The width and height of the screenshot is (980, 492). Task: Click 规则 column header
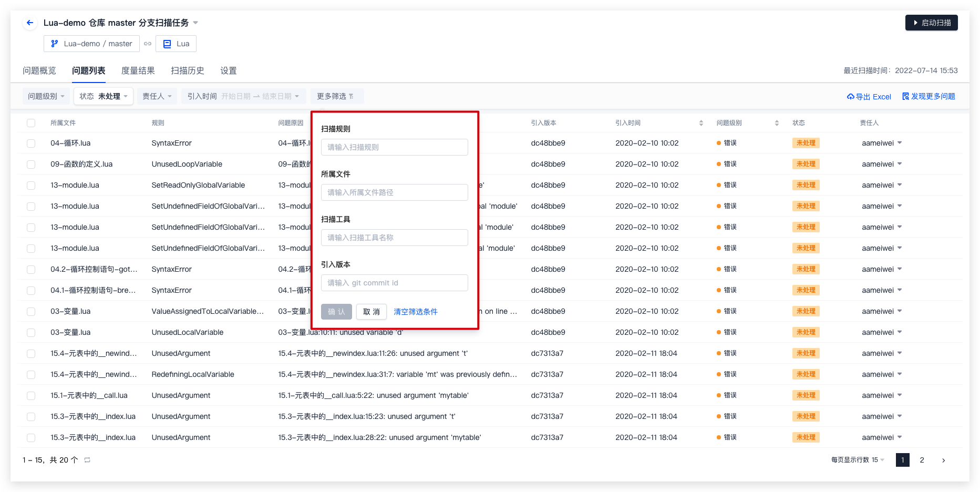click(158, 123)
